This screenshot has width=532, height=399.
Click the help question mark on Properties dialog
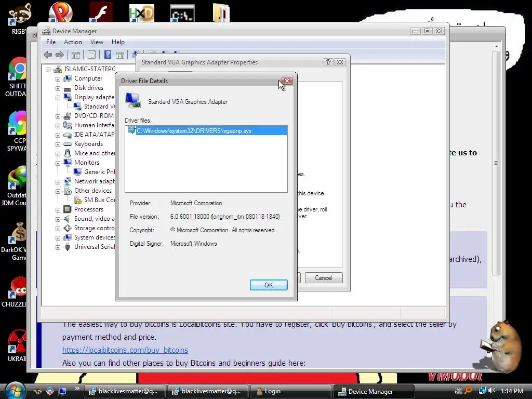click(x=328, y=62)
